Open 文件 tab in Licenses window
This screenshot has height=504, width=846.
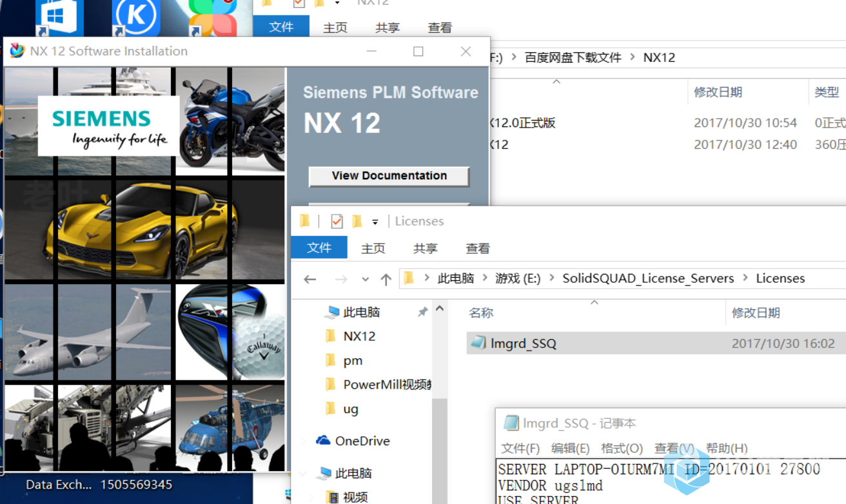[319, 247]
